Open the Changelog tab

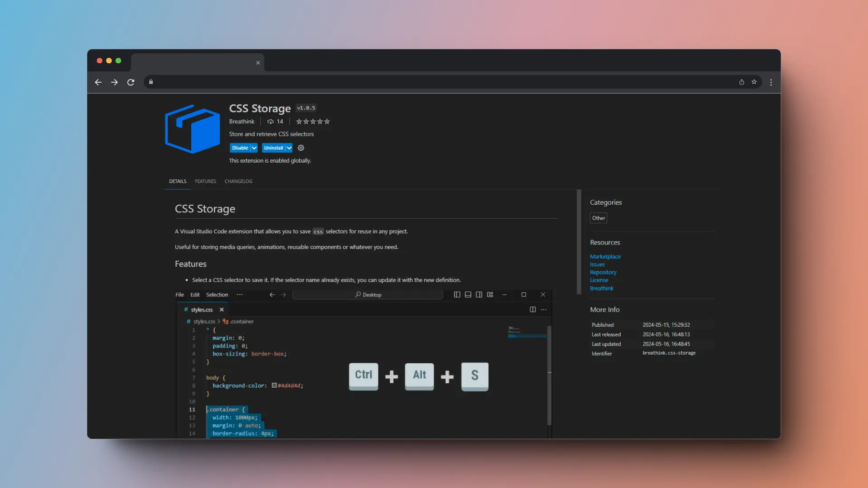[x=238, y=181]
